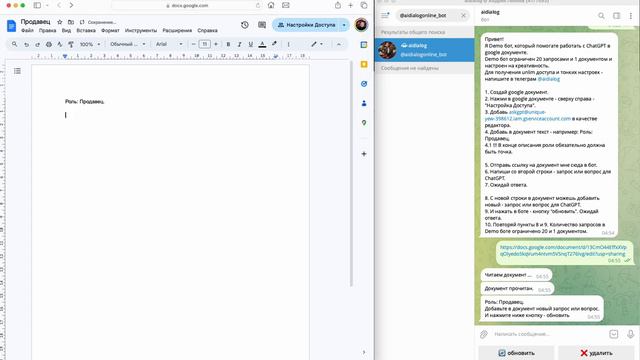Redo action in Docs toolbar

tap(38, 44)
